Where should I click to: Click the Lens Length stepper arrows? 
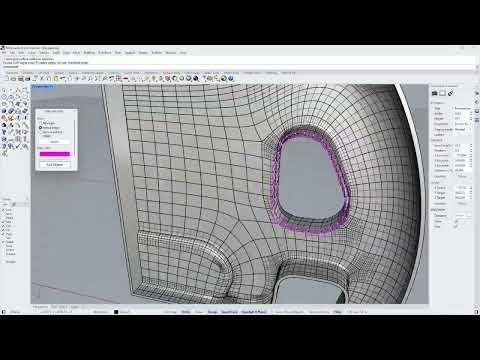pyautogui.click(x=471, y=145)
